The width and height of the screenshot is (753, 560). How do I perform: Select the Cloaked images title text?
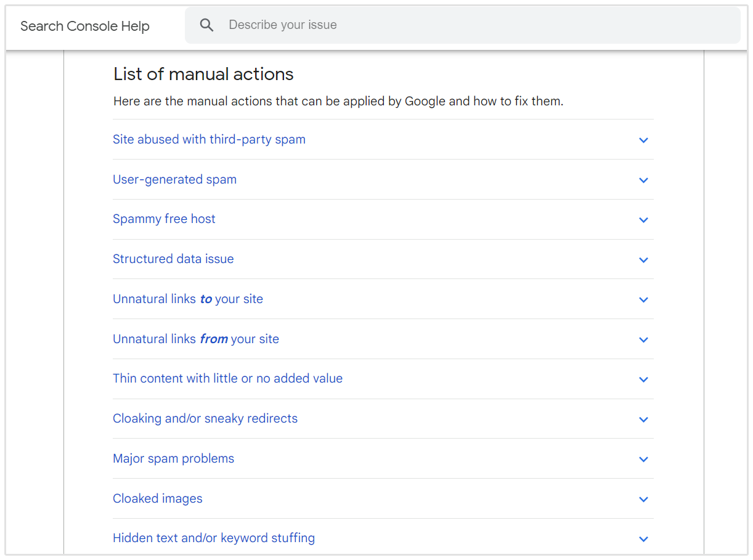click(157, 498)
